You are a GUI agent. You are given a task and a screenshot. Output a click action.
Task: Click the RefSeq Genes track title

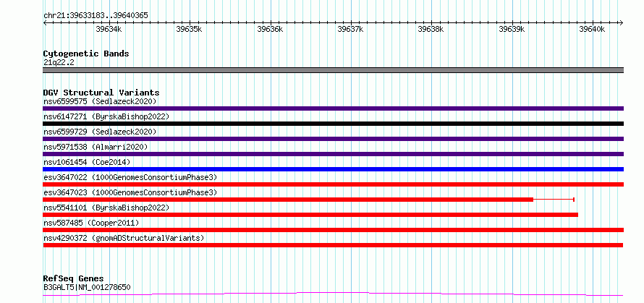(x=74, y=279)
